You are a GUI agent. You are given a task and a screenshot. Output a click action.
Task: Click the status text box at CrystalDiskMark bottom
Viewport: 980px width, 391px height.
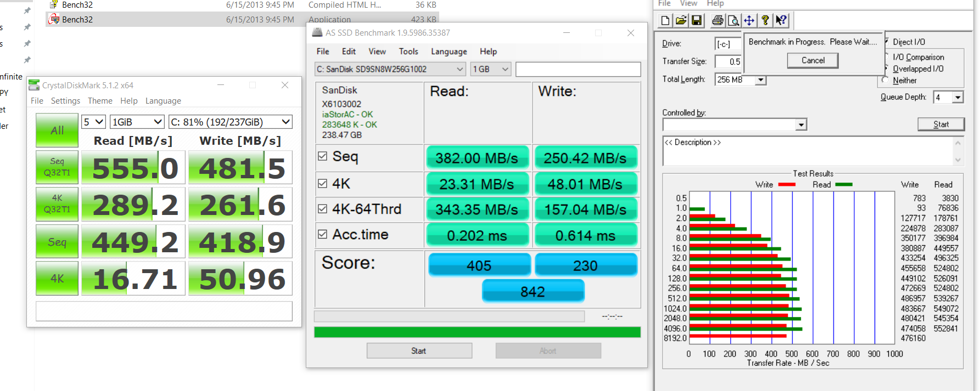click(x=164, y=311)
